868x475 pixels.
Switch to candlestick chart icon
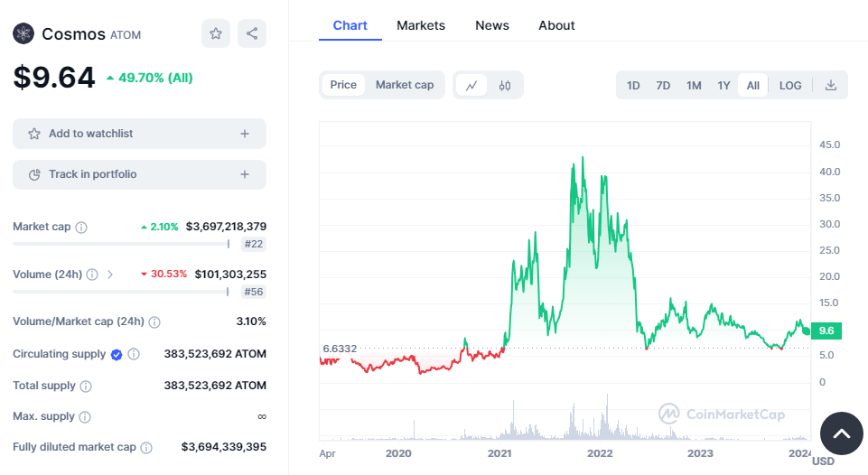click(505, 85)
